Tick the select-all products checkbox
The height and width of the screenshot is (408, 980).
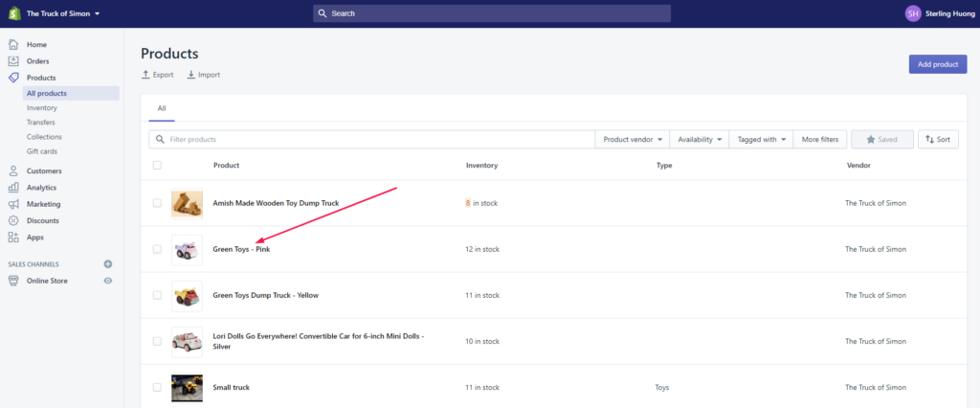(x=157, y=166)
